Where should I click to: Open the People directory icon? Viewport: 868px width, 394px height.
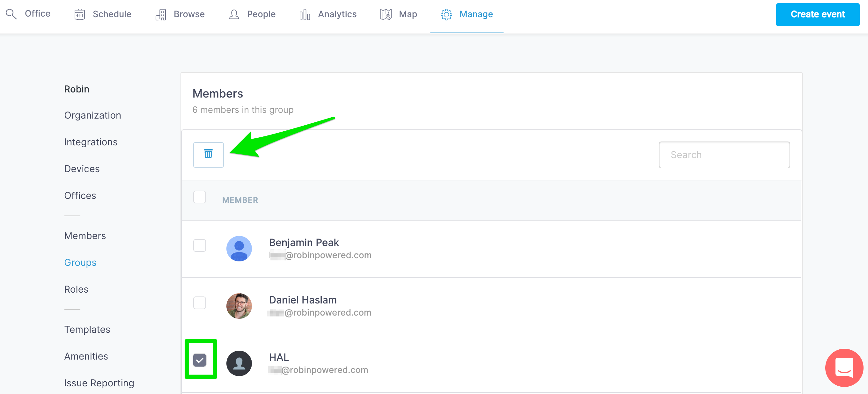click(233, 14)
